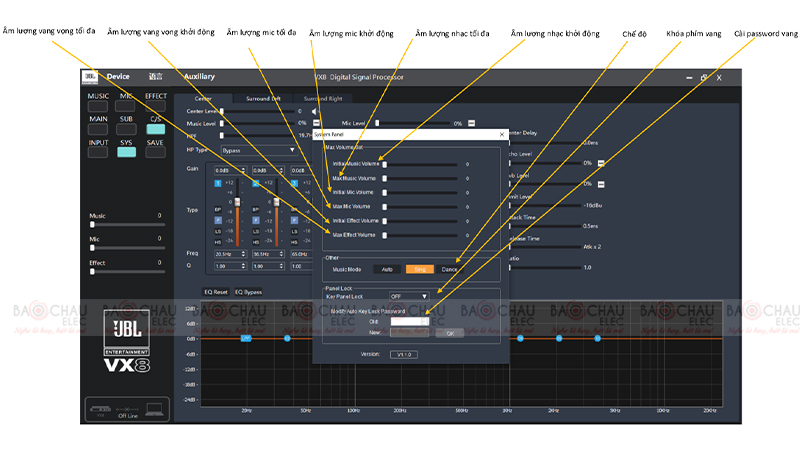The width and height of the screenshot is (800, 450).
Task: Select the BP filter type icon
Action: (219, 210)
